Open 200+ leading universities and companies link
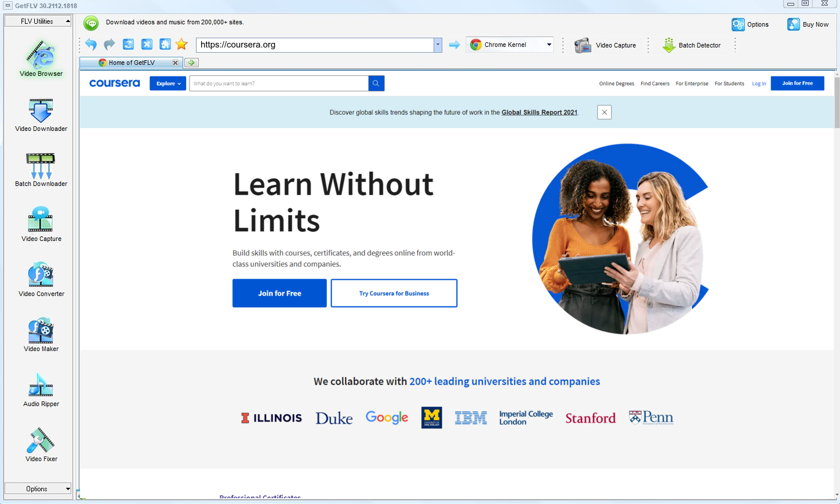840x504 pixels. pos(504,381)
